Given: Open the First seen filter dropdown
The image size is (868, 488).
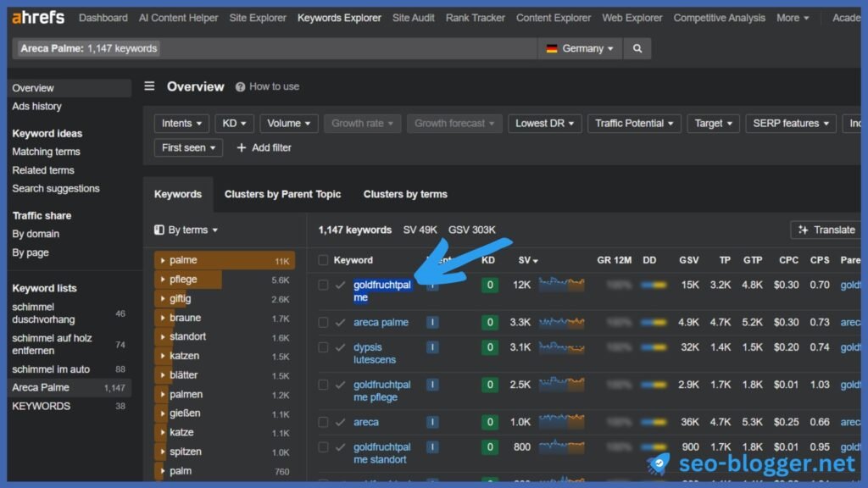Looking at the screenshot, I should (x=188, y=147).
